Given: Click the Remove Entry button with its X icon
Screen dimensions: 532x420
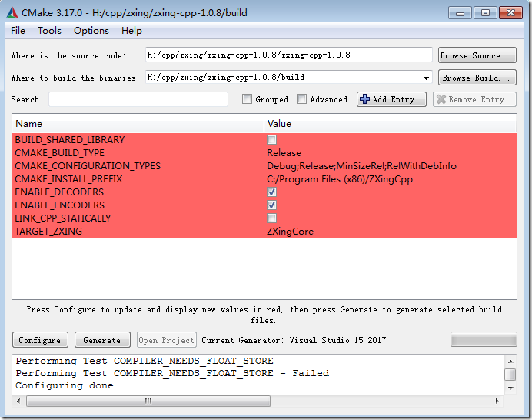Looking at the screenshot, I should [474, 99].
